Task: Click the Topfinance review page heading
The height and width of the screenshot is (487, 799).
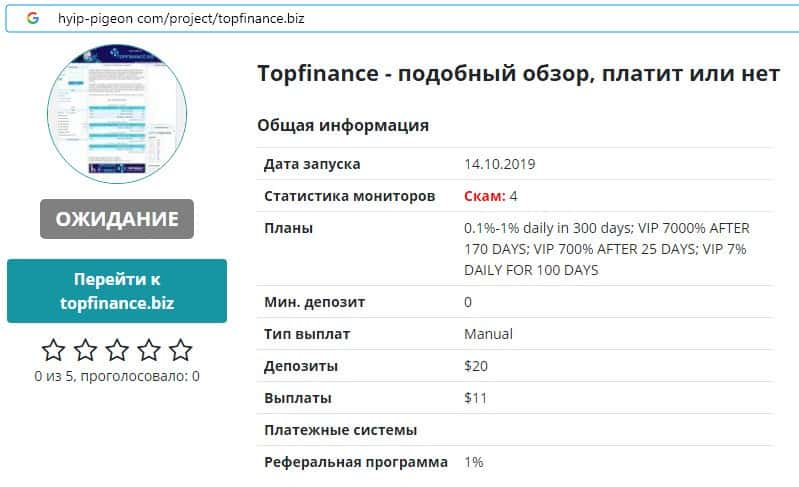Action: pyautogui.click(x=518, y=75)
